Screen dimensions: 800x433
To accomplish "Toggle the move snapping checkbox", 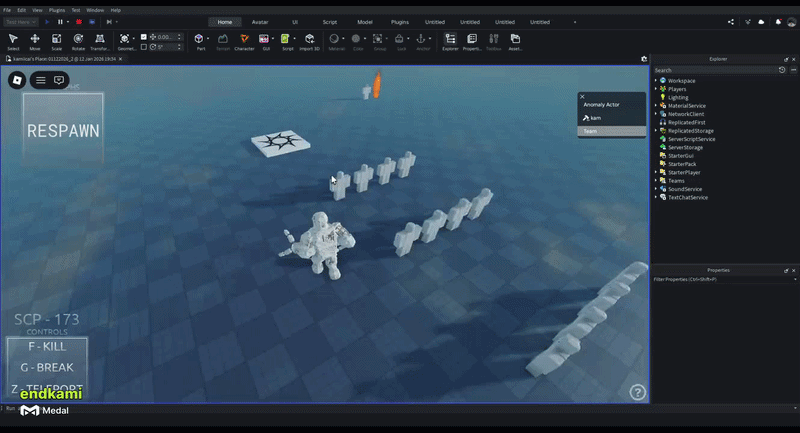I will [143, 37].
